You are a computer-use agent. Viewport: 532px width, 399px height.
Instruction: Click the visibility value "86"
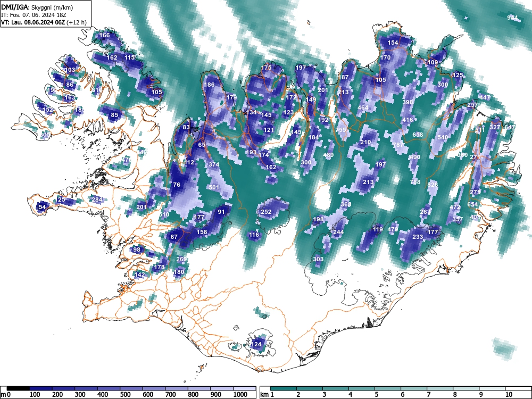point(70,85)
